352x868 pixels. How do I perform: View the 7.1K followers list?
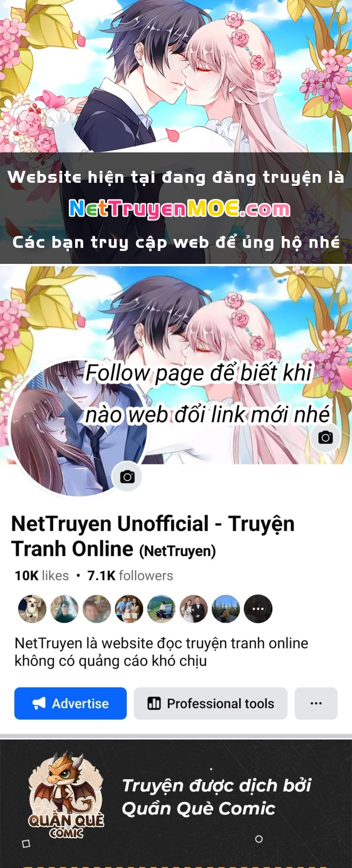(x=130, y=576)
